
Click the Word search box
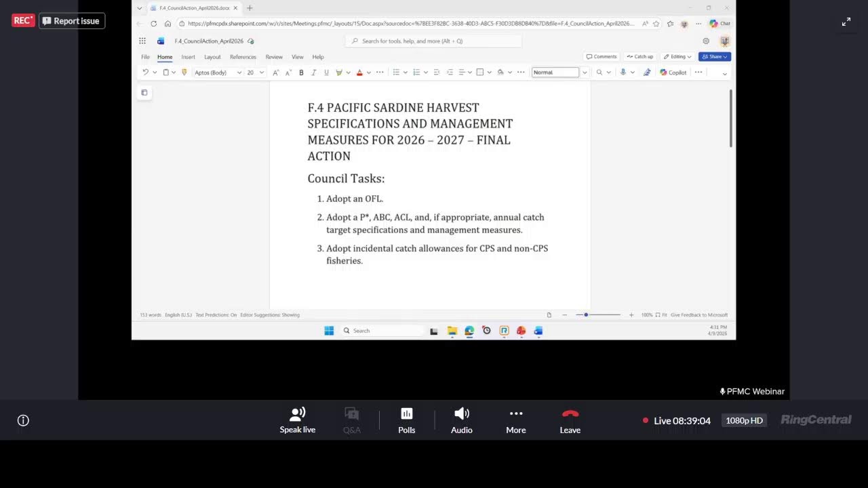click(x=434, y=41)
